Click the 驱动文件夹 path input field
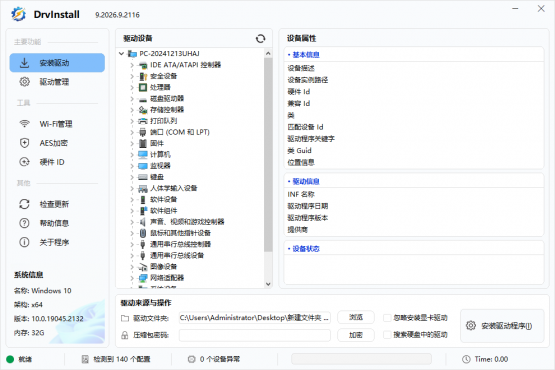The width and height of the screenshot is (555, 370). 255,318
